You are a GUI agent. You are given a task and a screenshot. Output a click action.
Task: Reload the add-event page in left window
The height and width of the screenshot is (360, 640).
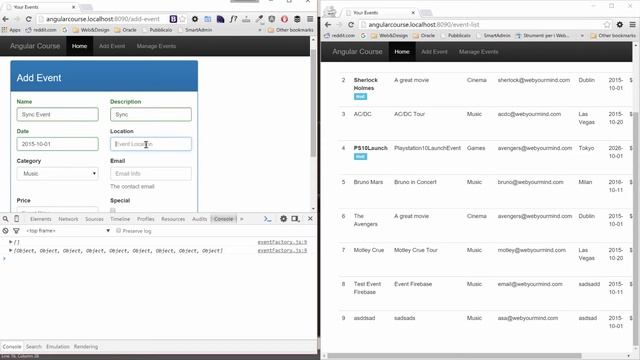pyautogui.click(x=28, y=19)
